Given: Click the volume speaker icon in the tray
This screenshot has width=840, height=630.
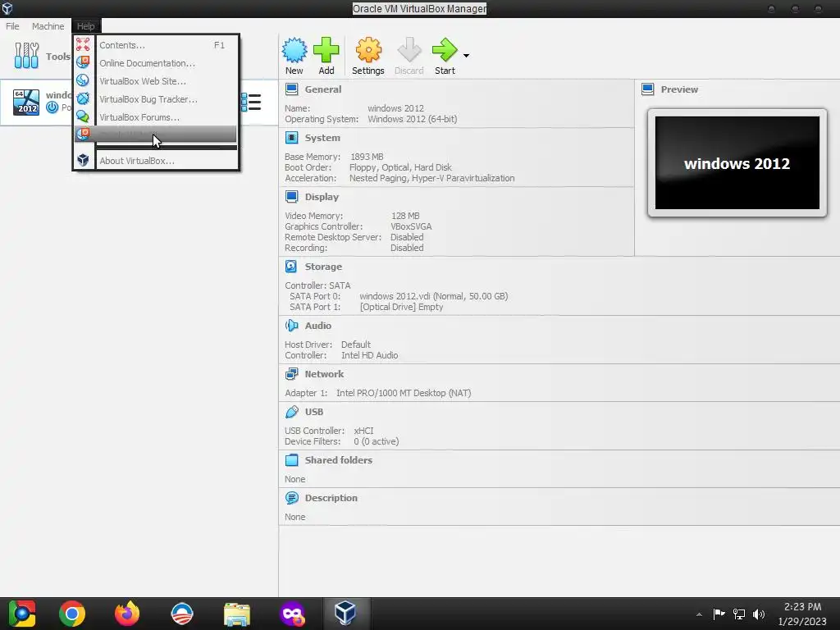Looking at the screenshot, I should point(759,614).
